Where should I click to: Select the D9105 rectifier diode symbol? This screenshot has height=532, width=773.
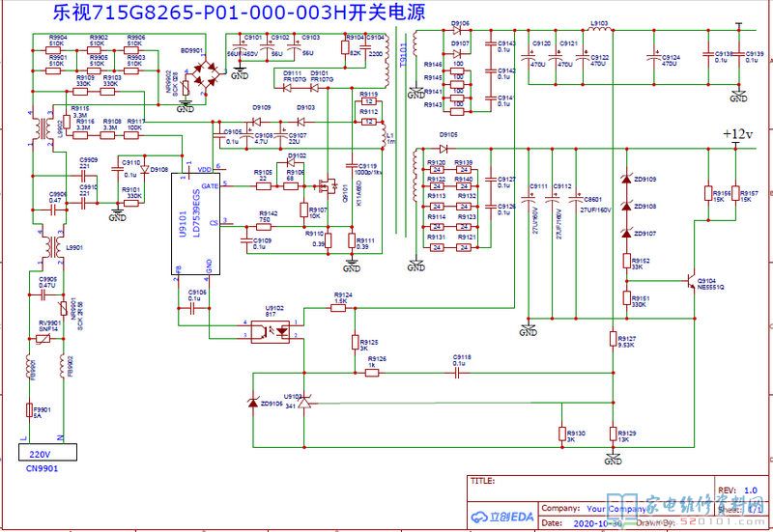coord(444,149)
